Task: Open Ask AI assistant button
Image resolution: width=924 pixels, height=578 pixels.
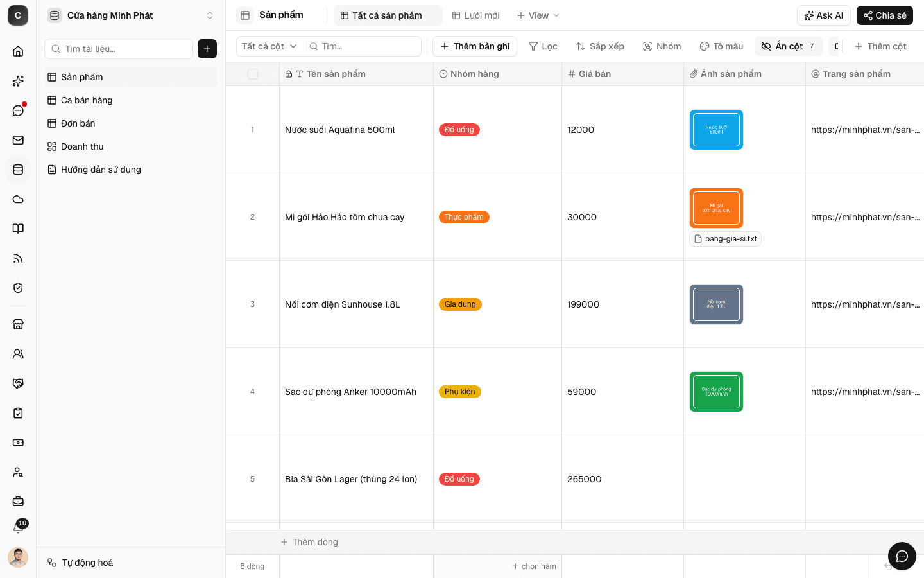Action: pyautogui.click(x=824, y=15)
